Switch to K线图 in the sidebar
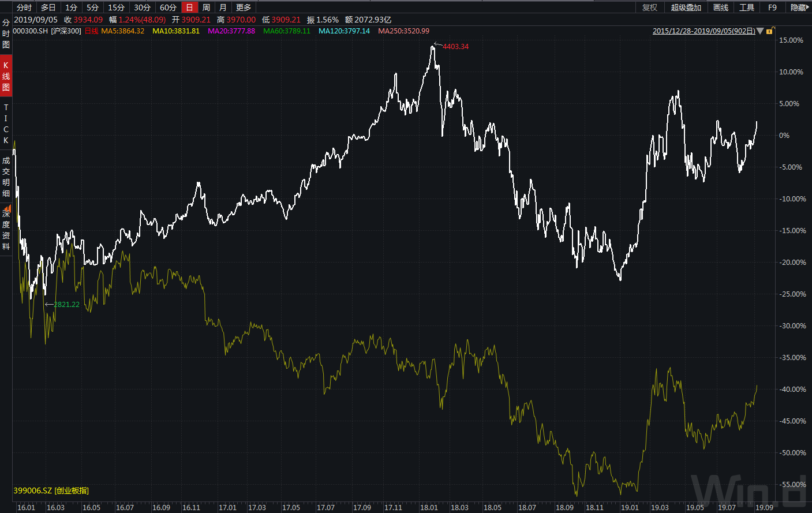 click(6, 76)
